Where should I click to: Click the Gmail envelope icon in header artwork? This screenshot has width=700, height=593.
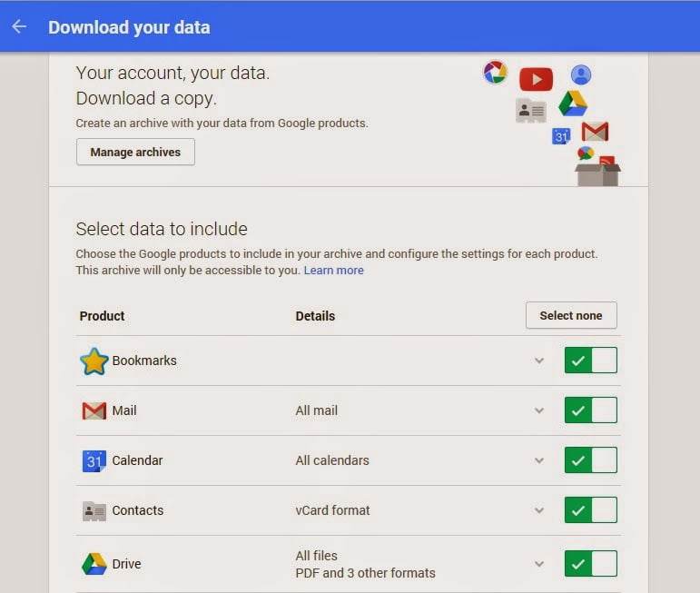tap(595, 132)
